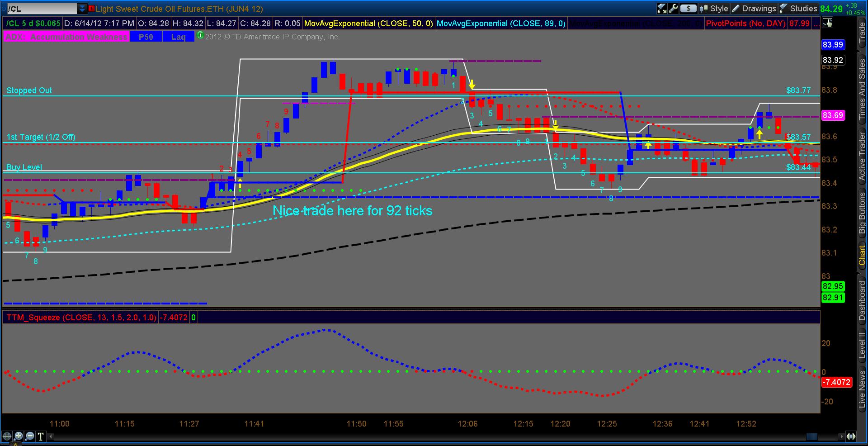Click the Laq study label
This screenshot has height=446, width=868.
point(179,37)
